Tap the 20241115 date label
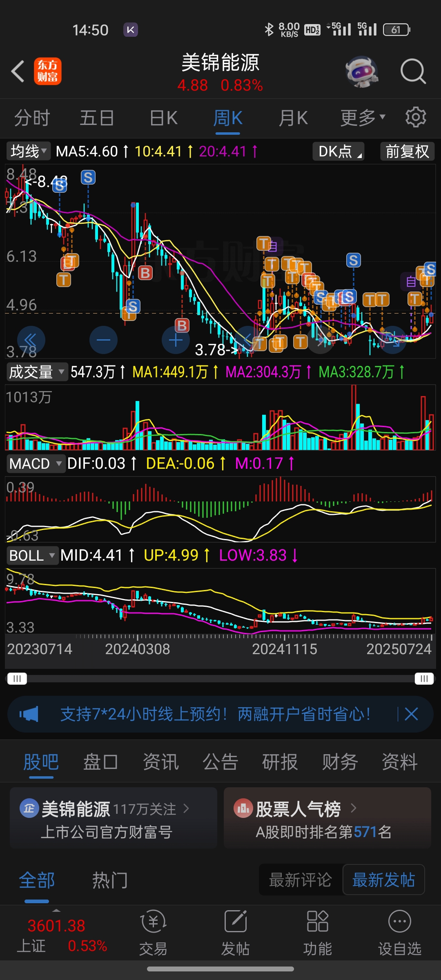Image resolution: width=441 pixels, height=980 pixels. pos(285,649)
